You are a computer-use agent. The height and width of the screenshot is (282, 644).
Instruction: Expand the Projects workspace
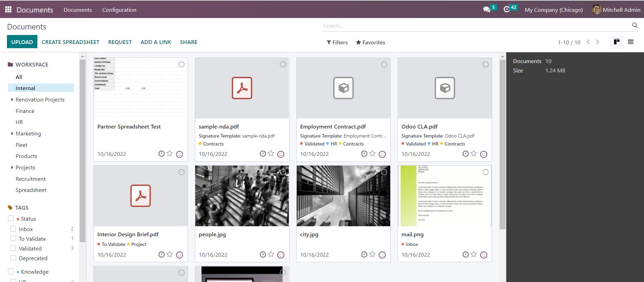(12, 167)
